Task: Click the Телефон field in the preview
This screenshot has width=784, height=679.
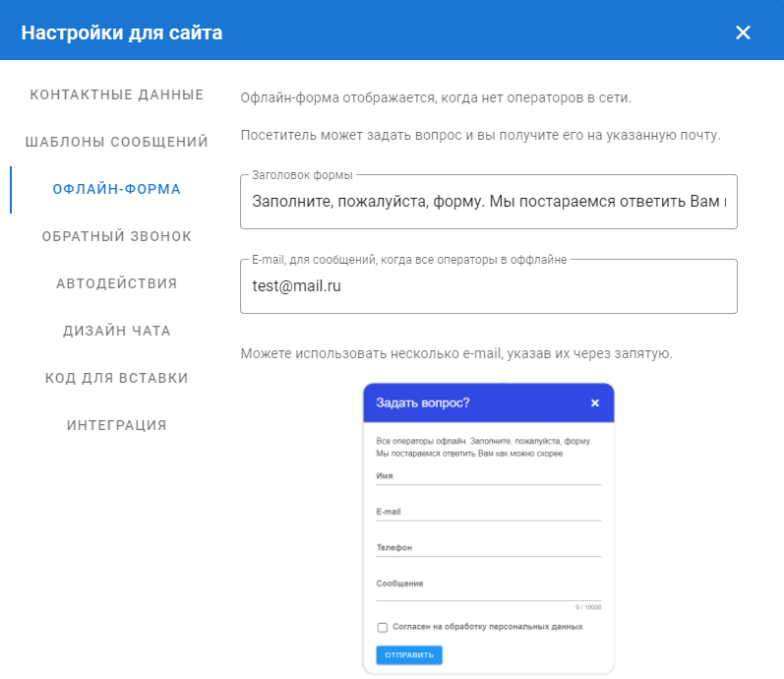Action: (x=488, y=548)
